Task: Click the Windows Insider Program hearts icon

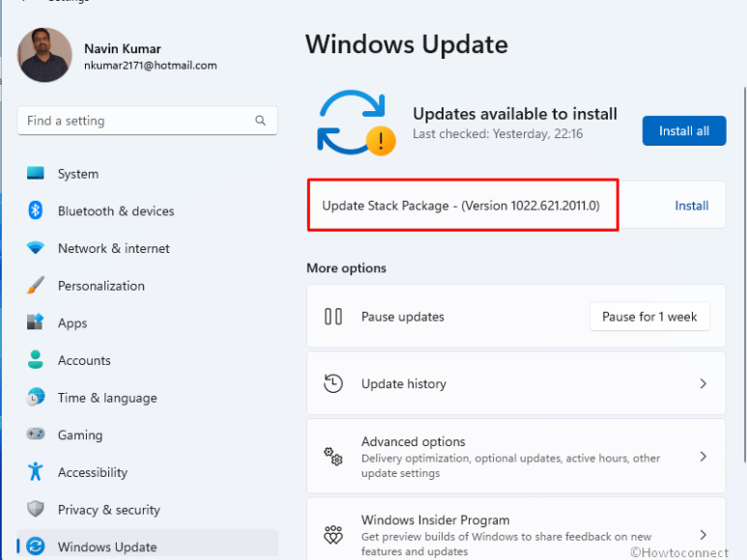Action: (333, 535)
